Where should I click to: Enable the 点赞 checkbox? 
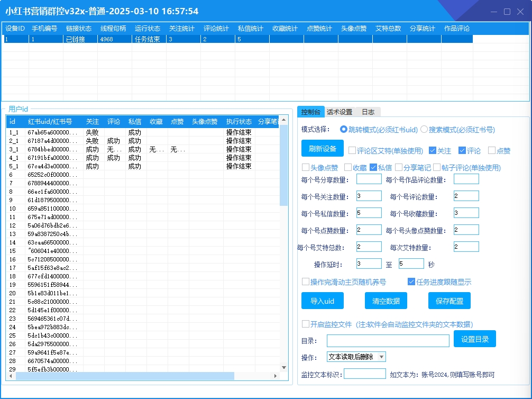[x=492, y=150]
